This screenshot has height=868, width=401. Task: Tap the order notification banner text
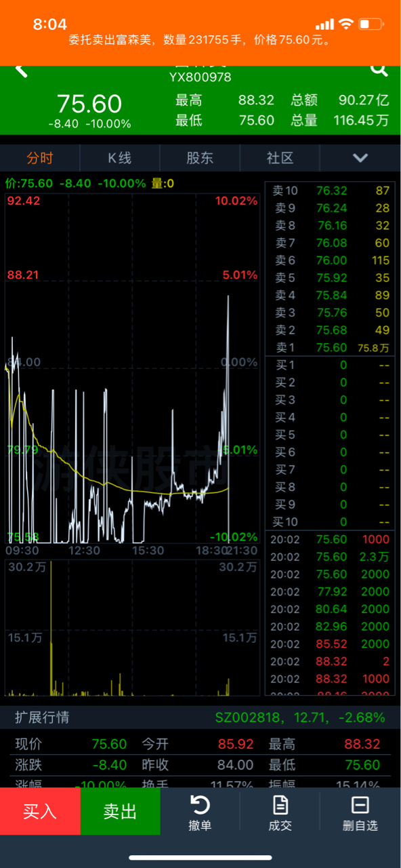(200, 40)
